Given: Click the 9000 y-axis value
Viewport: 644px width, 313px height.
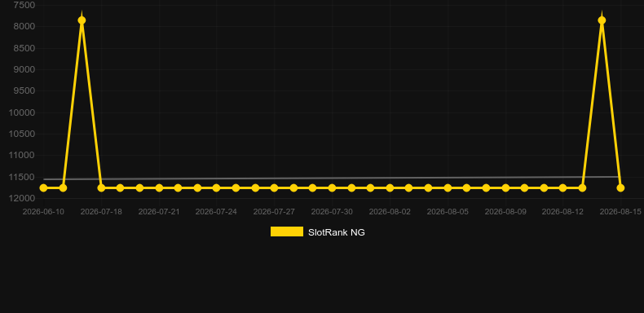Looking at the screenshot, I should [x=24, y=69].
